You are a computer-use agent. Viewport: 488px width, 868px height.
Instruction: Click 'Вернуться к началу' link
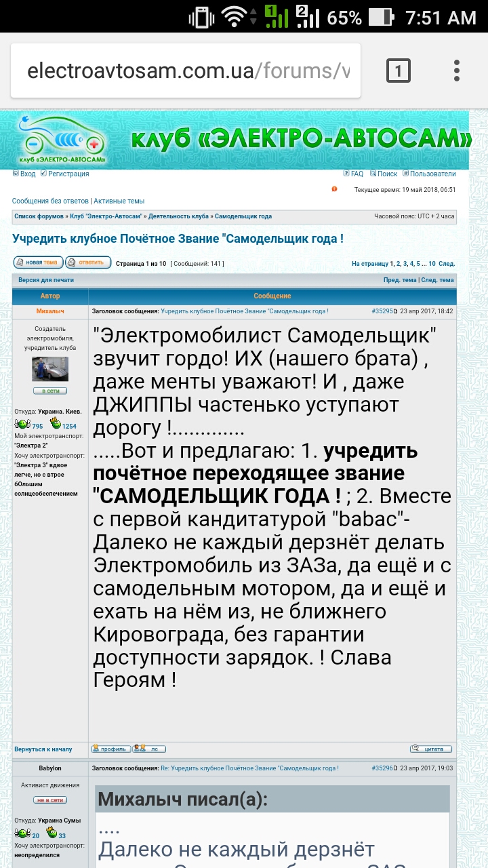pyautogui.click(x=43, y=749)
